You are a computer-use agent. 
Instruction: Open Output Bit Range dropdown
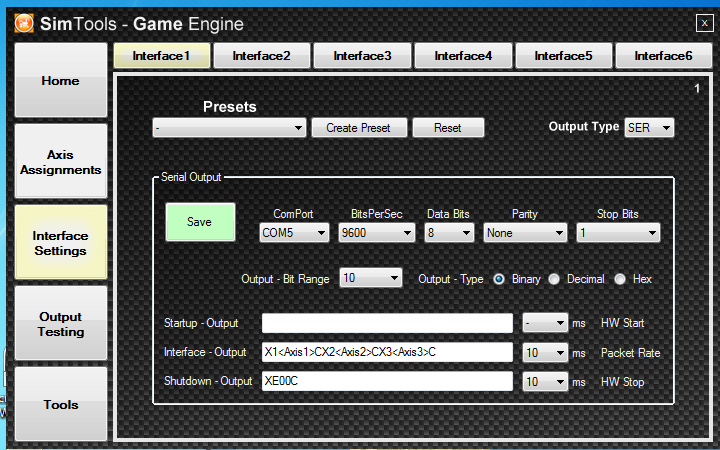[371, 278]
